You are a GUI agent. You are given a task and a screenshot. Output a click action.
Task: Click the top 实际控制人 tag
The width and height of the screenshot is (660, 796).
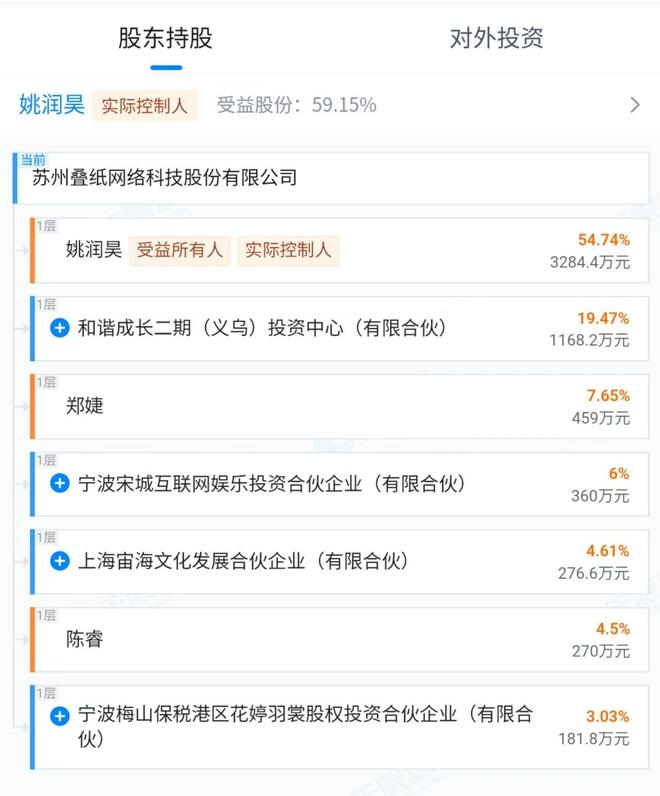144,106
